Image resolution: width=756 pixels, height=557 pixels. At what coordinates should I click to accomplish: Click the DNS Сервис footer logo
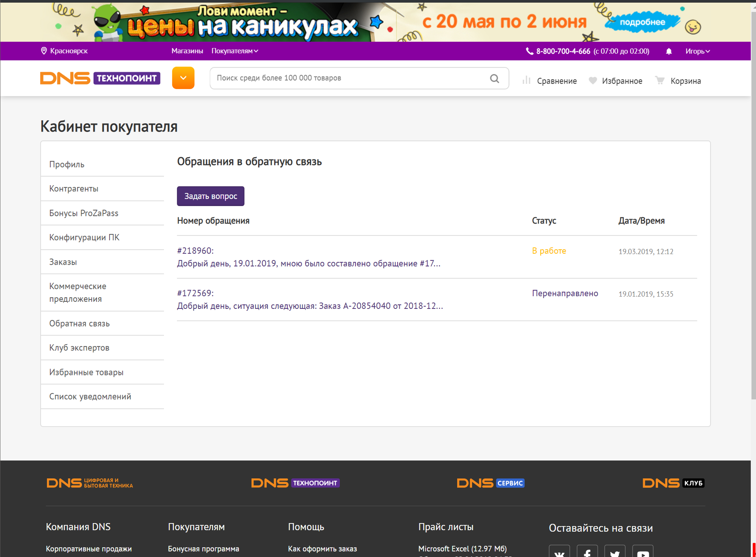[491, 483]
